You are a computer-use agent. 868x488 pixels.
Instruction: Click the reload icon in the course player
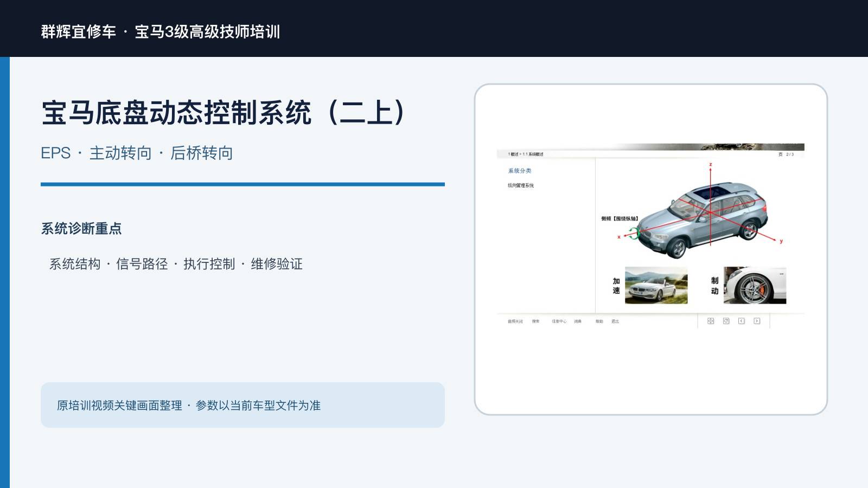(x=726, y=321)
